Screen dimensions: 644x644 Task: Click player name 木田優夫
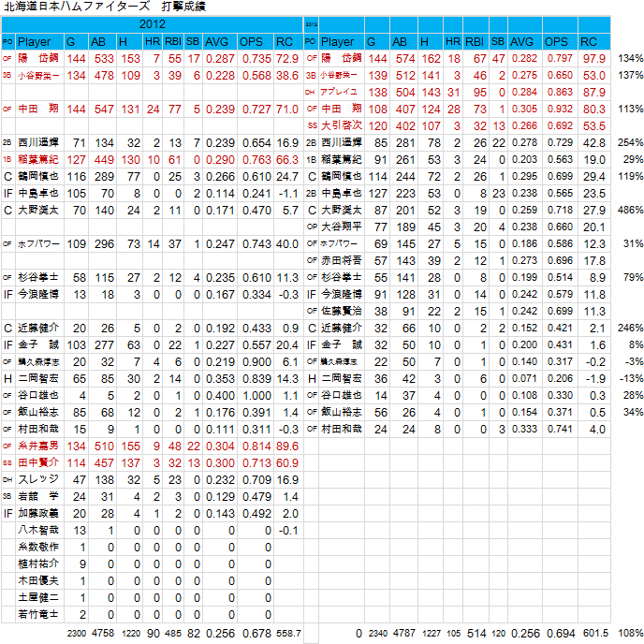[x=38, y=580]
